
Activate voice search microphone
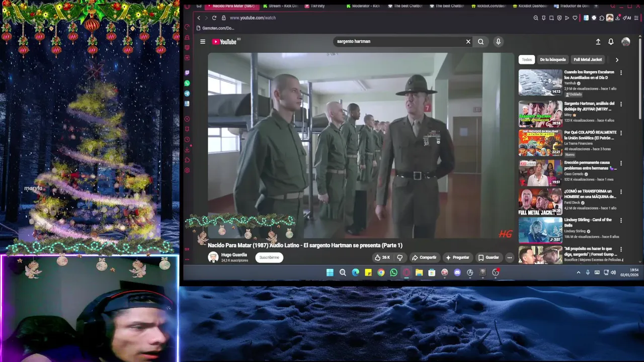click(x=498, y=42)
